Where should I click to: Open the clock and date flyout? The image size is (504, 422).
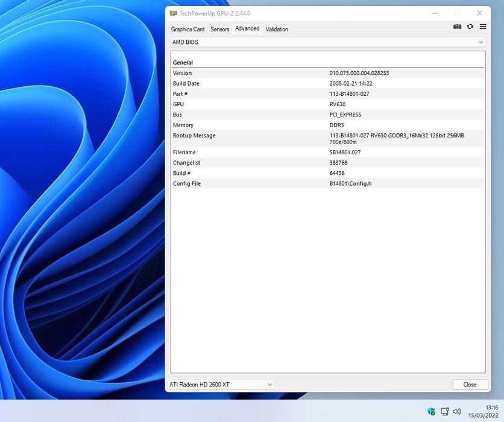(483, 411)
